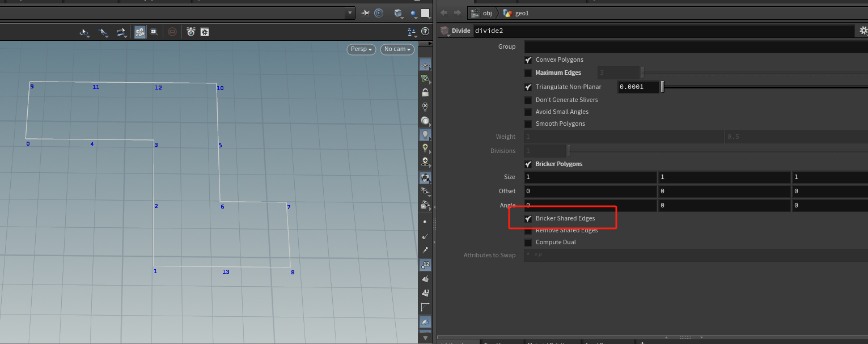The image size is (868, 344).
Task: Open the Persp view dropdown
Action: point(362,49)
